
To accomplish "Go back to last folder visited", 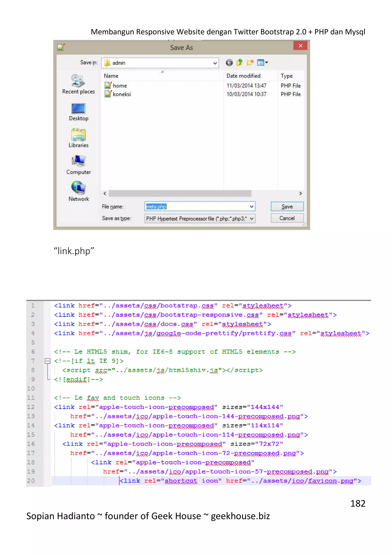I will (x=229, y=63).
